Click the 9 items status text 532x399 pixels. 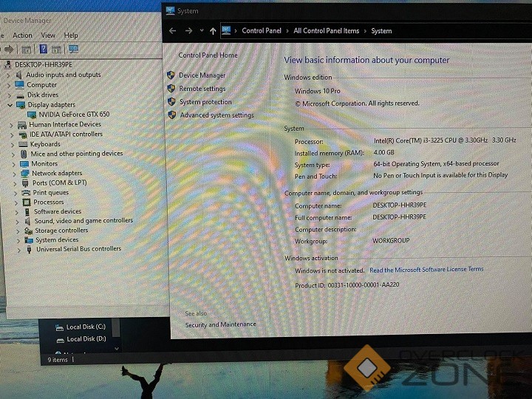point(58,360)
